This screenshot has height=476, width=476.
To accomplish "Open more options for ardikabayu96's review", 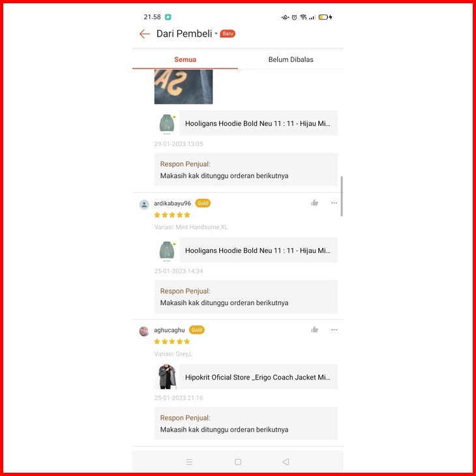I will (x=334, y=203).
